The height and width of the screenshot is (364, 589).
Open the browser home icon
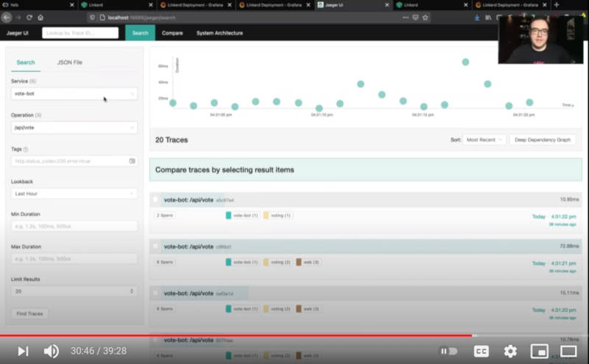40,17
